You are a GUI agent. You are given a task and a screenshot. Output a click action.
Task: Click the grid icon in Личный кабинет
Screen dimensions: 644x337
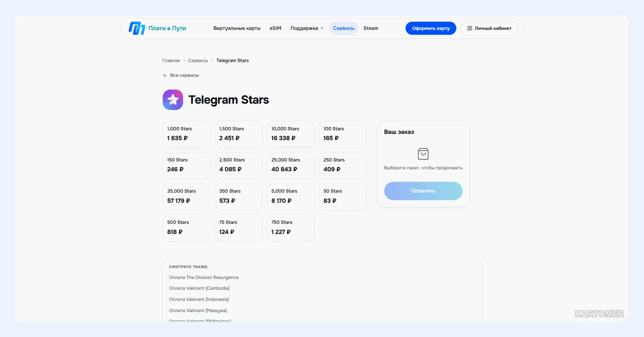click(x=470, y=28)
